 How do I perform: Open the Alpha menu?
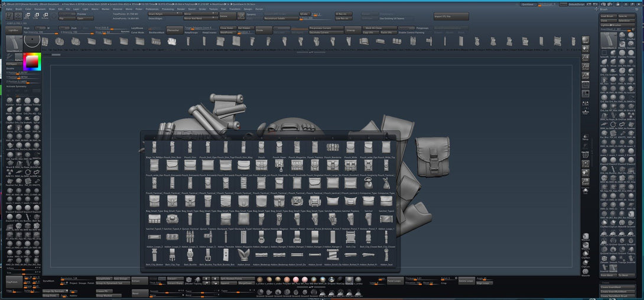(x=9, y=9)
